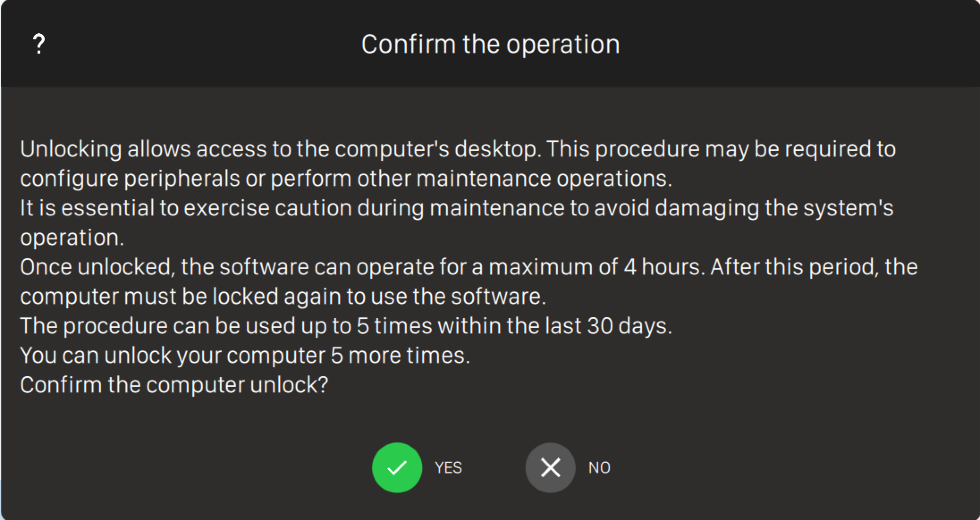Click the "damaging the system's" phrase
This screenshot has height=520, width=980.
773,208
